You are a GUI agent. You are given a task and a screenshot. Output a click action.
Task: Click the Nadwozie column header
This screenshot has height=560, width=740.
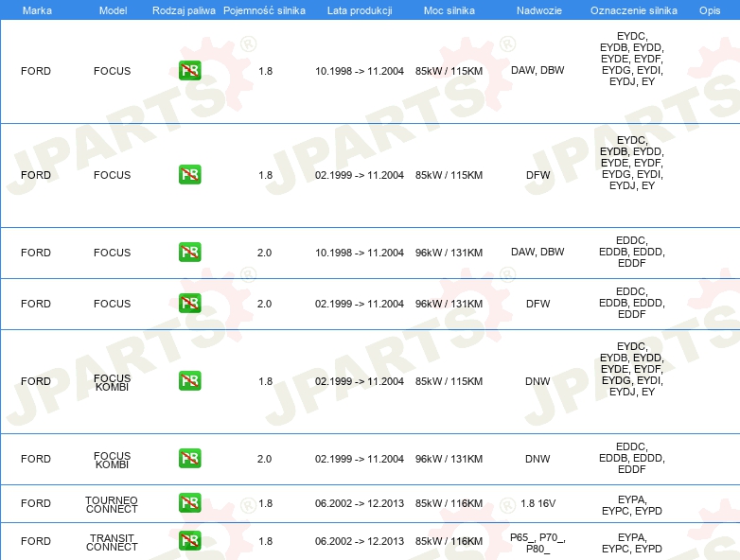pyautogui.click(x=539, y=10)
